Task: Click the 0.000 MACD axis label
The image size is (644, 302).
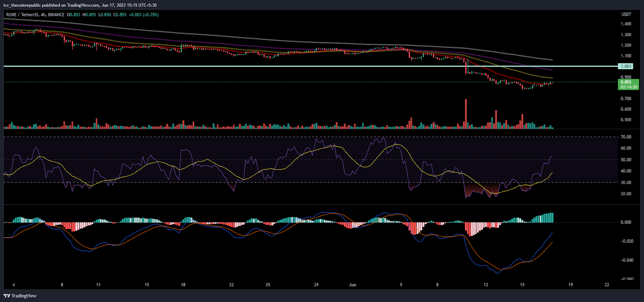Action: [x=626, y=222]
